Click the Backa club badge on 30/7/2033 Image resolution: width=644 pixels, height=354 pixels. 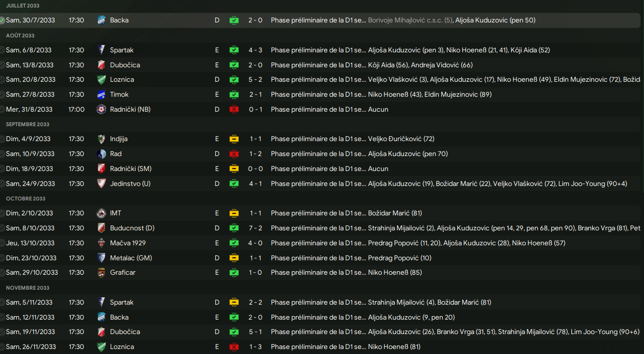coord(102,20)
